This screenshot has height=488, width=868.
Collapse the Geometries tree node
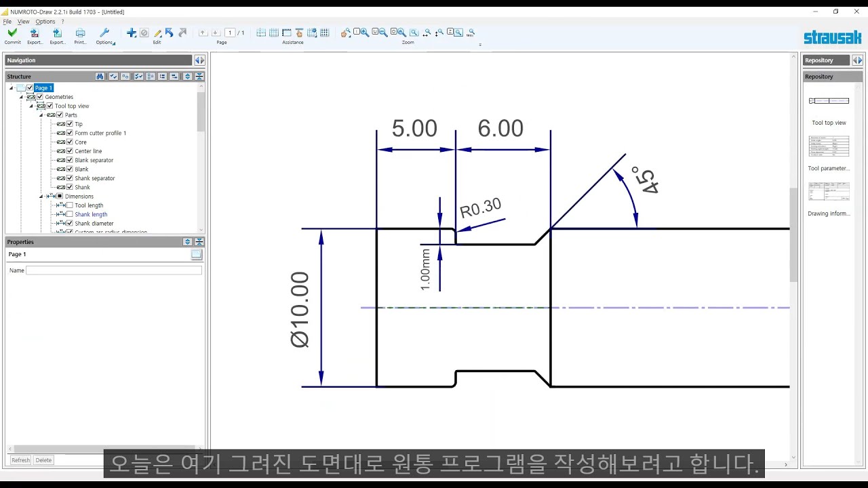22,97
